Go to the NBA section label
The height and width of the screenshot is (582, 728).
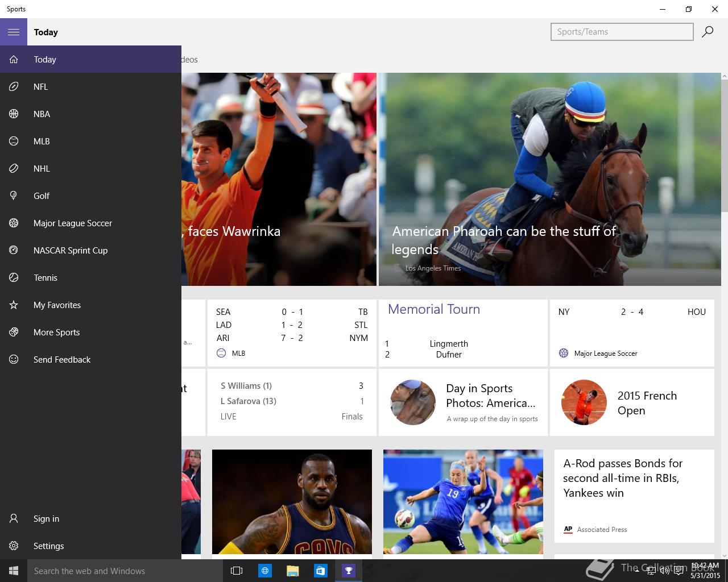(42, 114)
